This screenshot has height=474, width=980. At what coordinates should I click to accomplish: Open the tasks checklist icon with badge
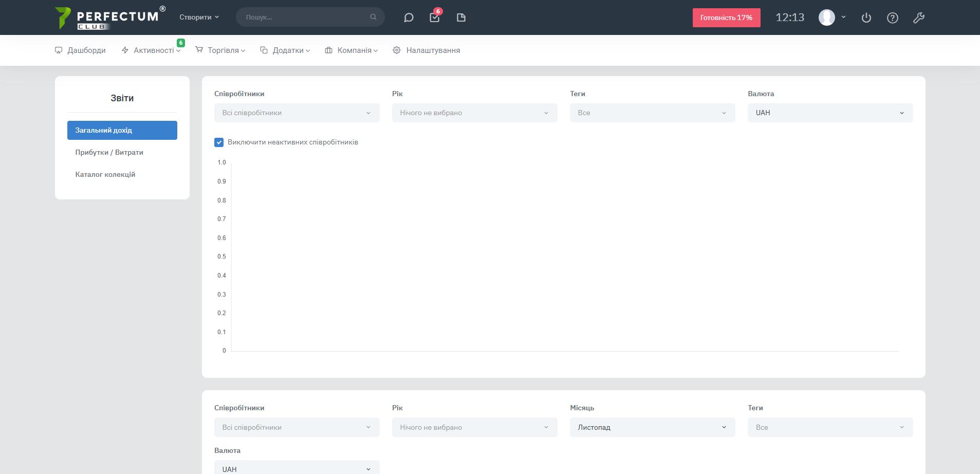(x=434, y=17)
